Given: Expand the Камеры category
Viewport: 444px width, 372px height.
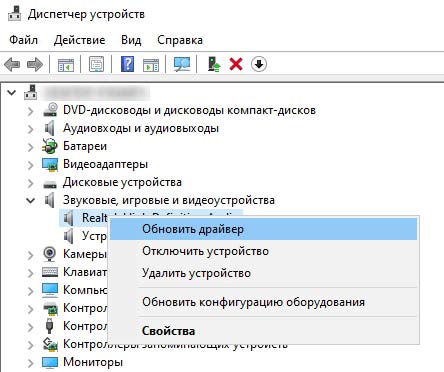Looking at the screenshot, I should (x=31, y=255).
